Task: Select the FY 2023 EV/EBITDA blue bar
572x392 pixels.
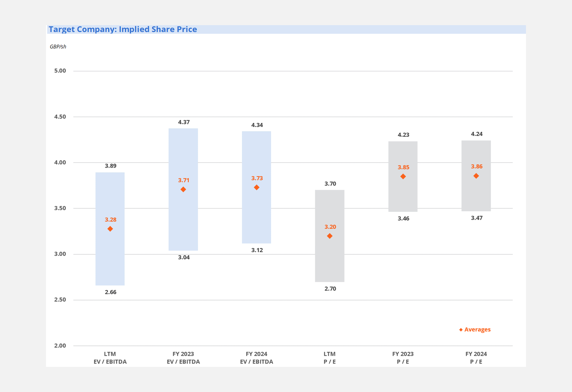Action: 183,221
